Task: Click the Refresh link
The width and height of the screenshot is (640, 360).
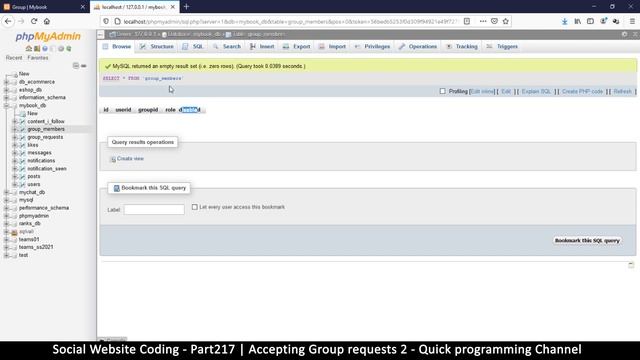Action: point(622,91)
